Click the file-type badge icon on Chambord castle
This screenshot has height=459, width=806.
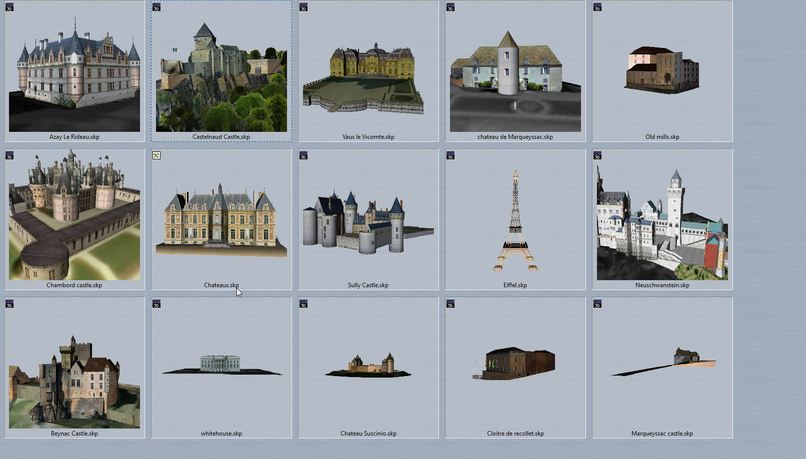pos(9,155)
